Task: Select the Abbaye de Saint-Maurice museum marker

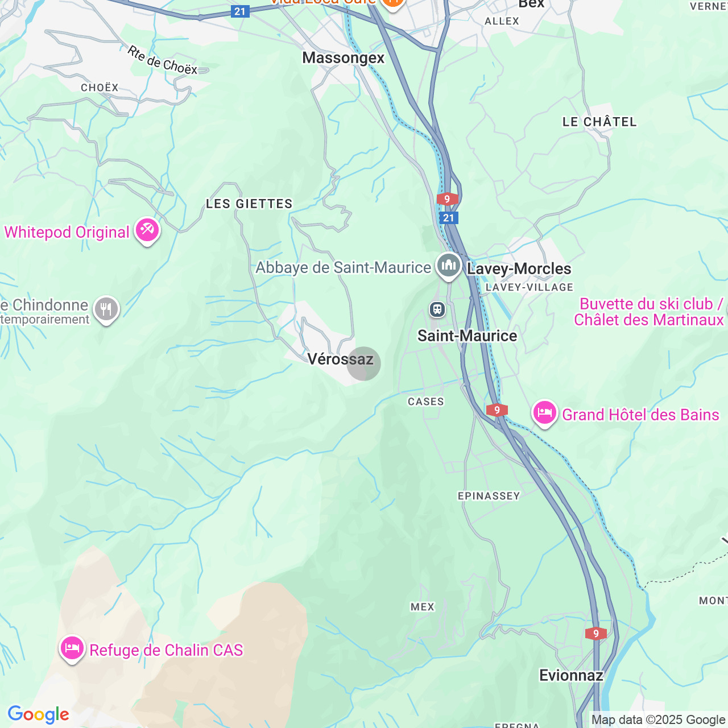Action: tap(449, 266)
